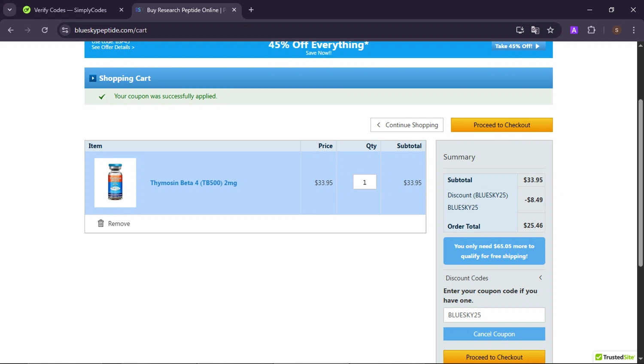Collapse the Discount Codes section chevron
The image size is (644, 364).
(541, 278)
